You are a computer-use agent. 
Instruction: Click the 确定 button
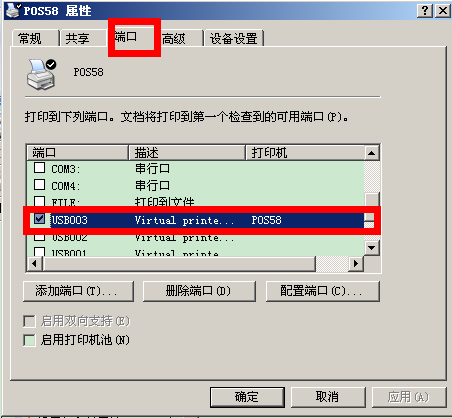(247, 397)
